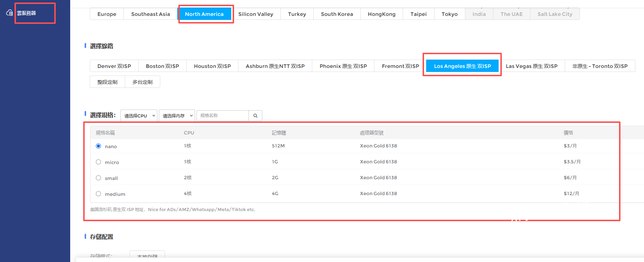644x262 pixels.
Task: Select the Taipei region tab
Action: [419, 14]
